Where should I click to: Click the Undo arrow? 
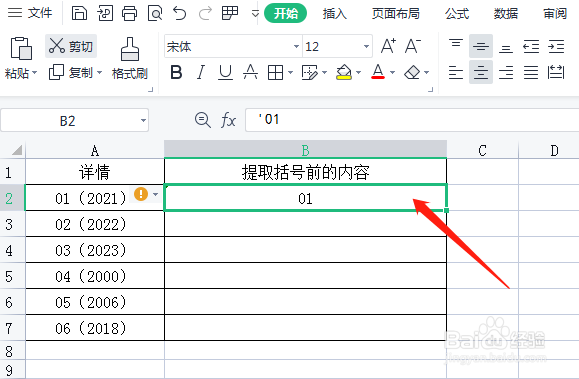point(180,13)
